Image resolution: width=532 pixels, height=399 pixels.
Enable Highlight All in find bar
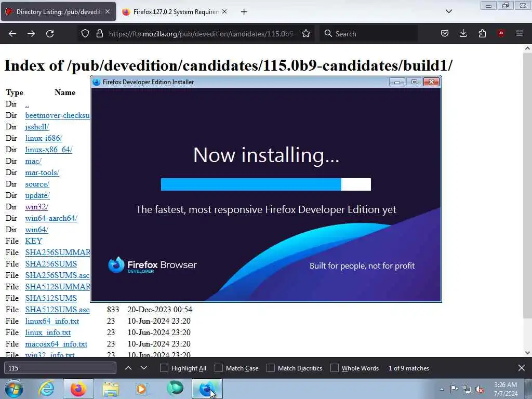coord(164,368)
